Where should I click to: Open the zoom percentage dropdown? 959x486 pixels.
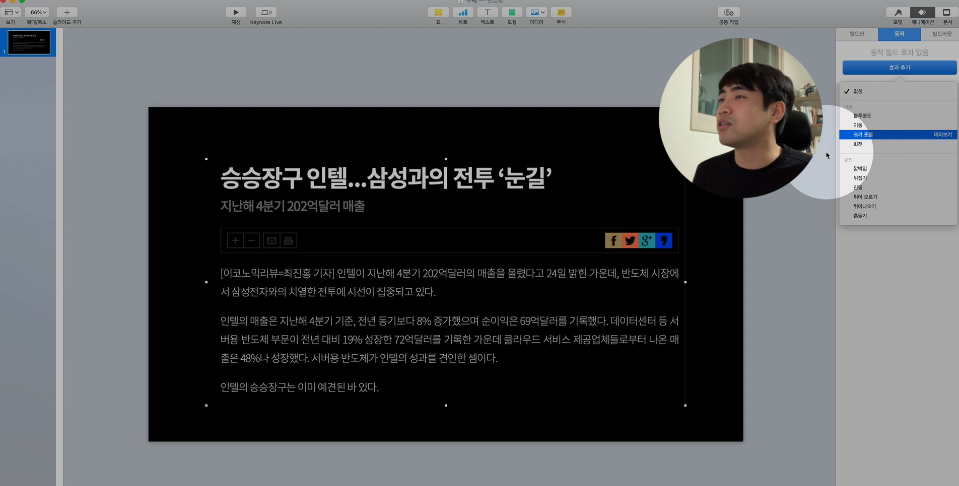click(38, 12)
